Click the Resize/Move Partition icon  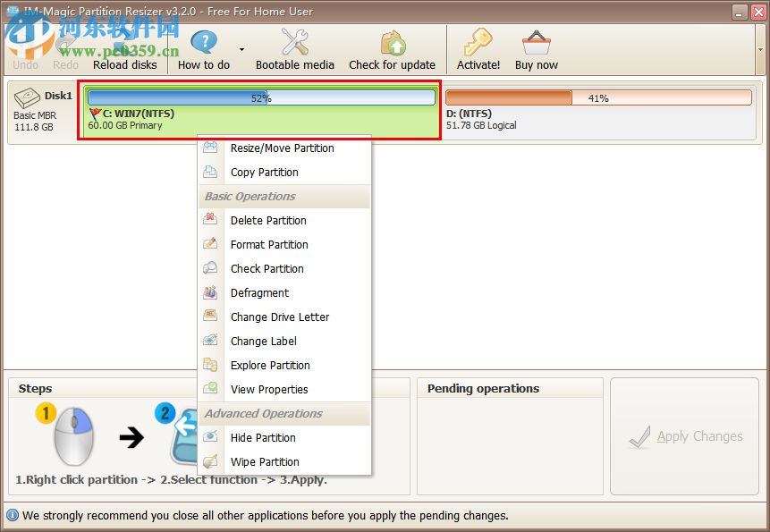click(x=210, y=147)
